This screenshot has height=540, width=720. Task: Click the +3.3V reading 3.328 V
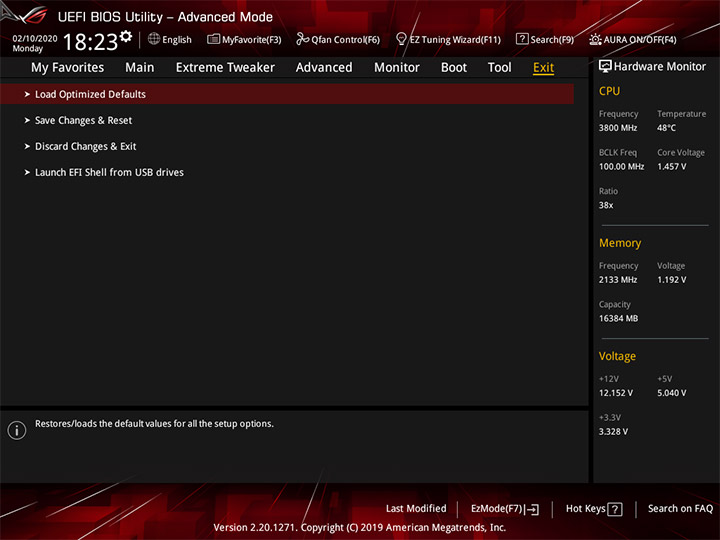(x=613, y=432)
